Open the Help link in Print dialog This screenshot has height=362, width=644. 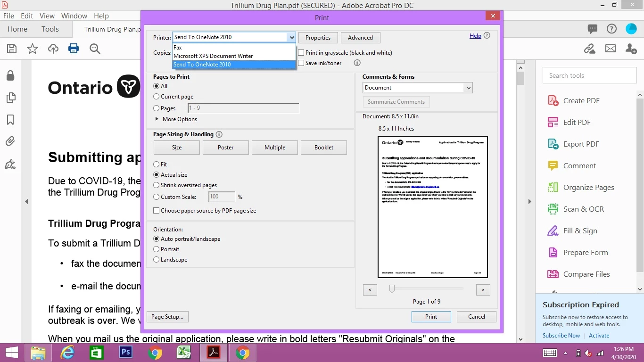(x=475, y=36)
